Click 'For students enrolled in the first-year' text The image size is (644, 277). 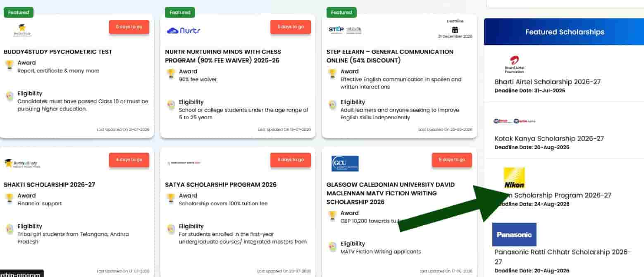(243, 238)
